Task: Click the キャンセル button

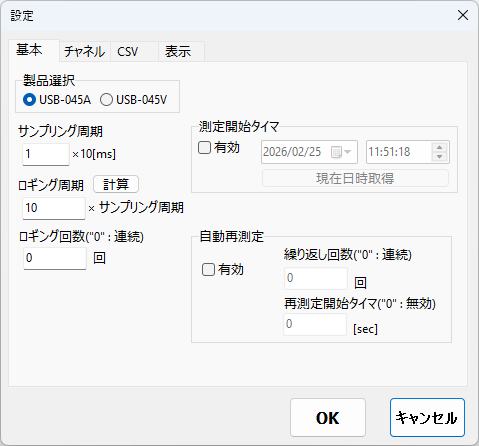Action: [x=427, y=418]
